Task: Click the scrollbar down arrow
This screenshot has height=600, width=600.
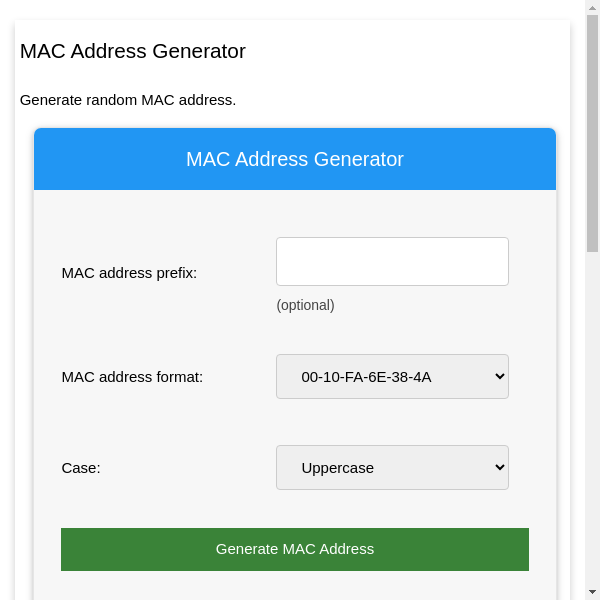Action: tap(592, 592)
